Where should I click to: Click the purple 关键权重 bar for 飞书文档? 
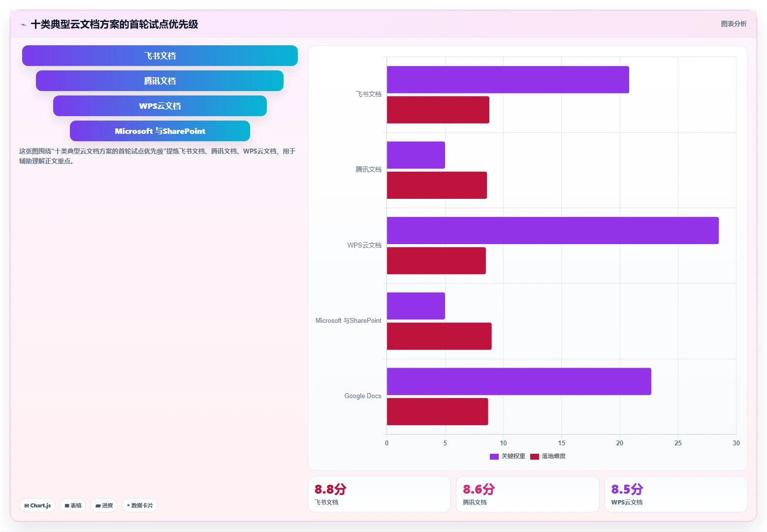pos(508,80)
